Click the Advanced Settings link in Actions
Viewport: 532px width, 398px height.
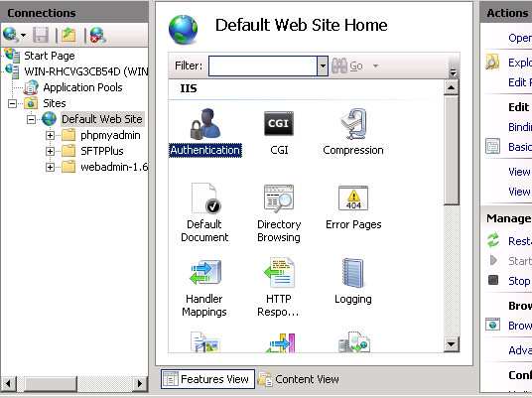coord(520,349)
